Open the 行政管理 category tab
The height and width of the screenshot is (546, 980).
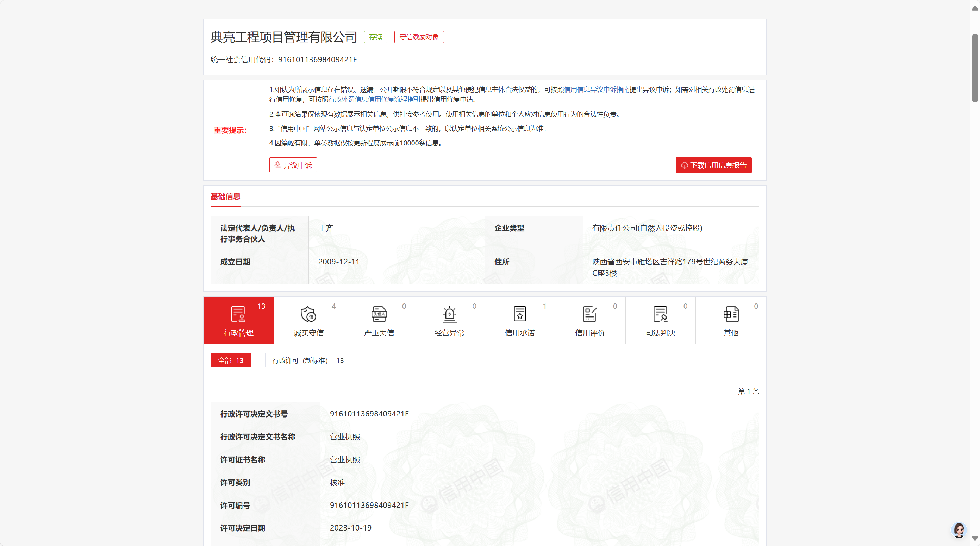pos(238,320)
